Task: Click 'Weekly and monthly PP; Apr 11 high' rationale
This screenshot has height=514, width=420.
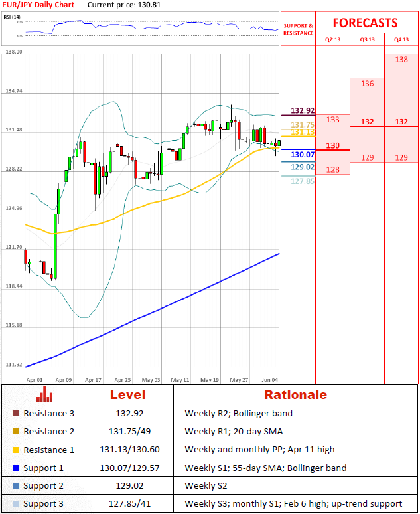Action: pos(259,450)
